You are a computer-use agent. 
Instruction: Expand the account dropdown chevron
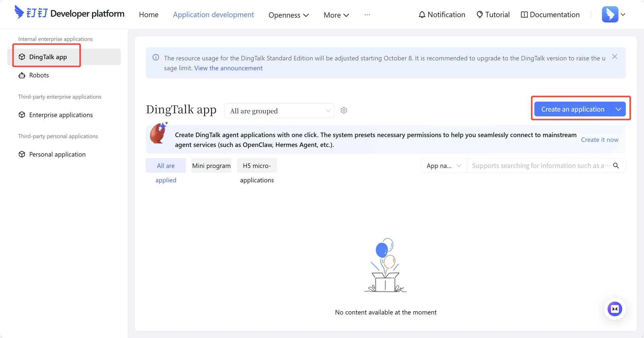pyautogui.click(x=623, y=14)
